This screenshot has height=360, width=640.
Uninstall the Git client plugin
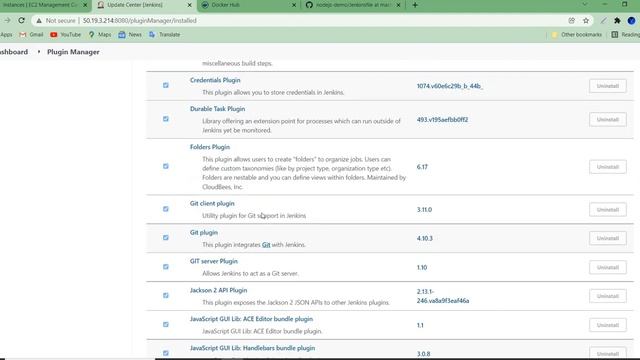[608, 209]
